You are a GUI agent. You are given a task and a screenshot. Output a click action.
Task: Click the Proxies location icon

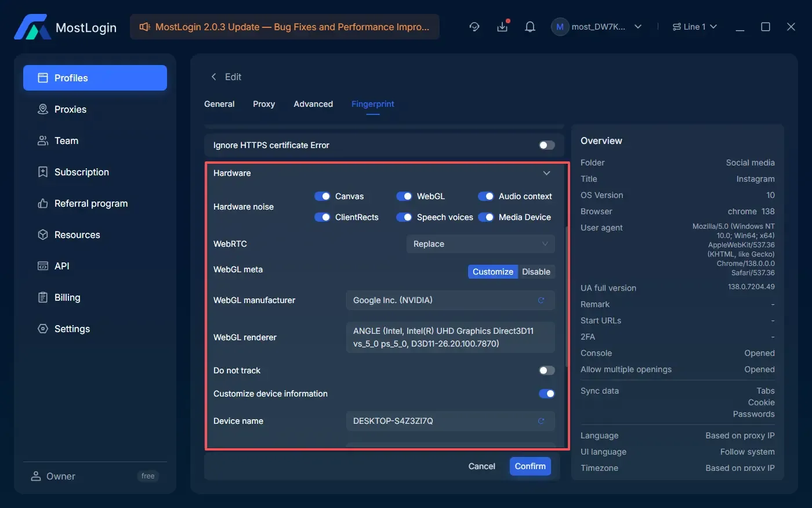tap(43, 109)
